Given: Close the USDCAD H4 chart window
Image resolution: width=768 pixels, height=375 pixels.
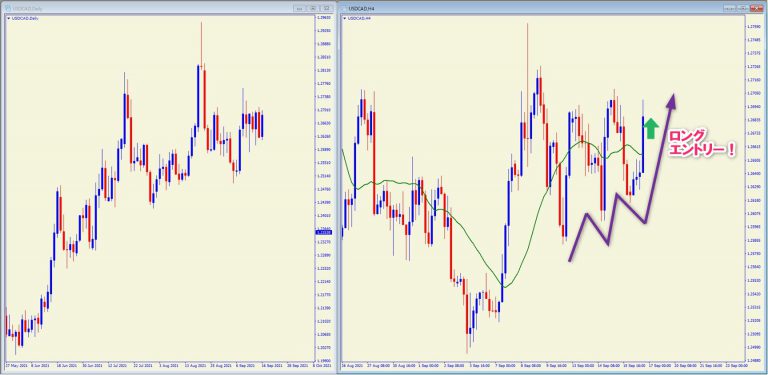Looking at the screenshot, I should tap(755, 8).
